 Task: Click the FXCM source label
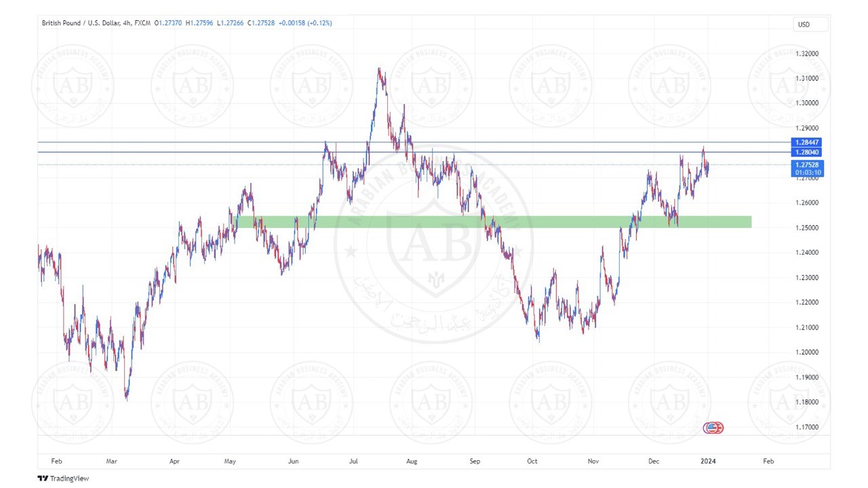pos(143,23)
